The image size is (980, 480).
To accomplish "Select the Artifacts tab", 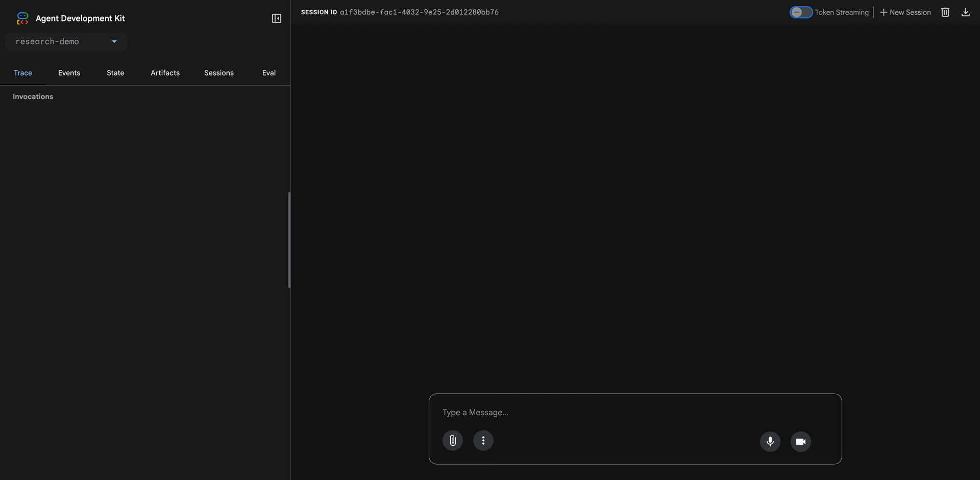I will [x=165, y=73].
